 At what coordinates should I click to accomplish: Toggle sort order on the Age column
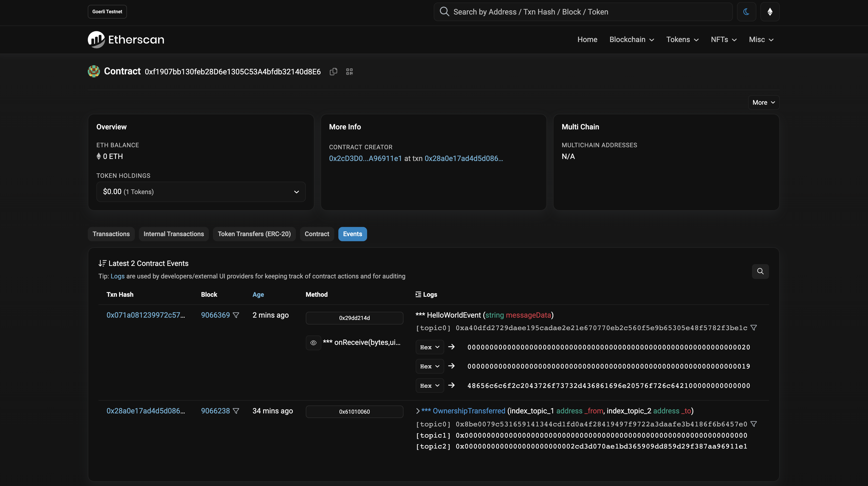[x=258, y=294]
